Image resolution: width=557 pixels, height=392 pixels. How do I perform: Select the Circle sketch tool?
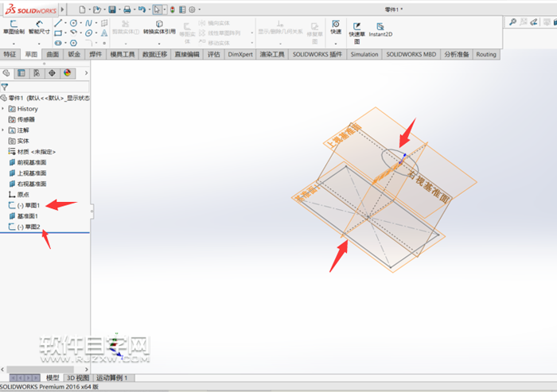[73, 23]
